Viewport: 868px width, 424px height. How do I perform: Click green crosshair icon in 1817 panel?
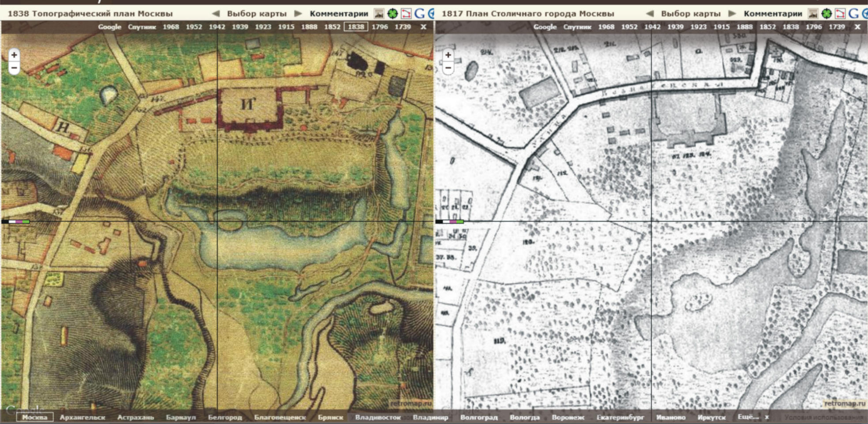coord(826,14)
